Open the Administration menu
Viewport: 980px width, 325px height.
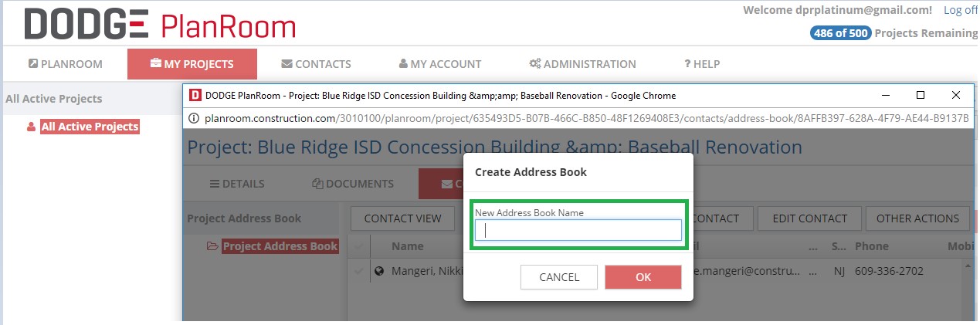(x=582, y=64)
